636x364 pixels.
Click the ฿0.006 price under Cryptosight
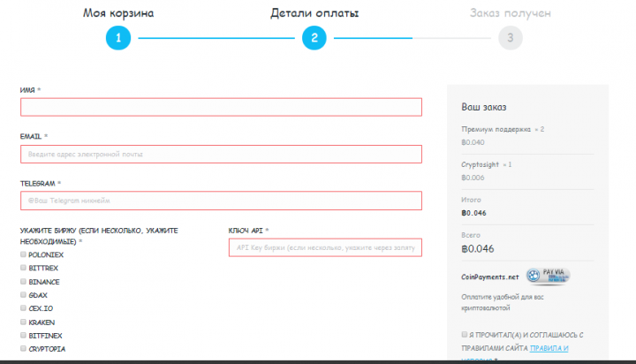[473, 178]
